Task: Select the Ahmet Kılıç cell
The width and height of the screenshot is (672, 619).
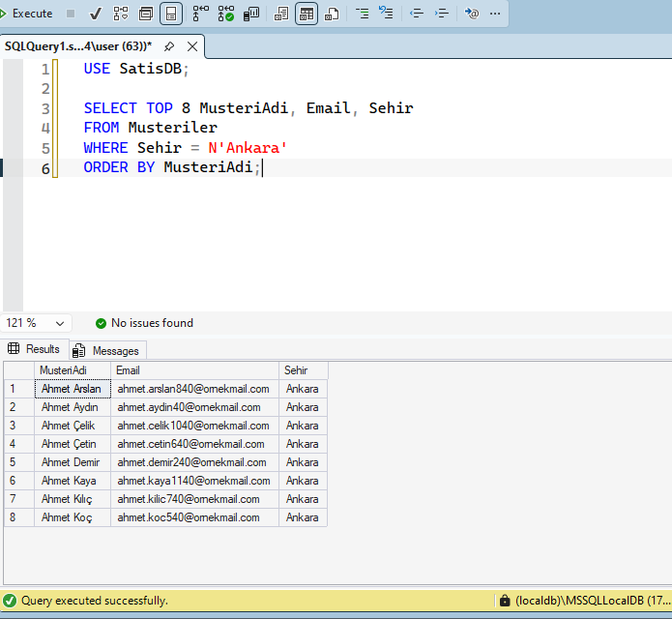Action: 73,499
